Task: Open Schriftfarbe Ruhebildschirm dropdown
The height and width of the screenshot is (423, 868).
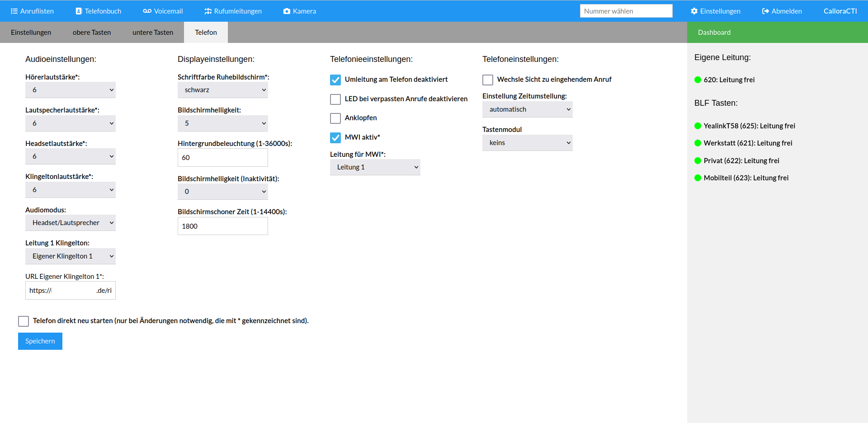Action: [223, 90]
